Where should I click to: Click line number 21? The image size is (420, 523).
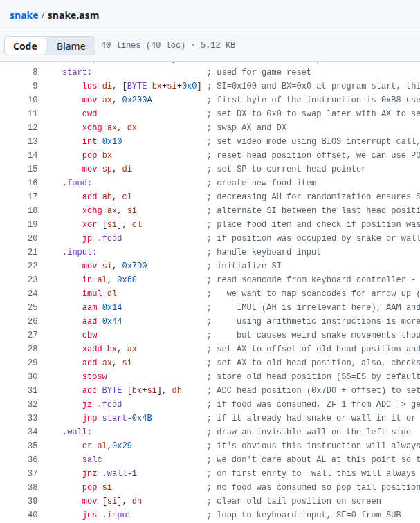[x=33, y=252]
